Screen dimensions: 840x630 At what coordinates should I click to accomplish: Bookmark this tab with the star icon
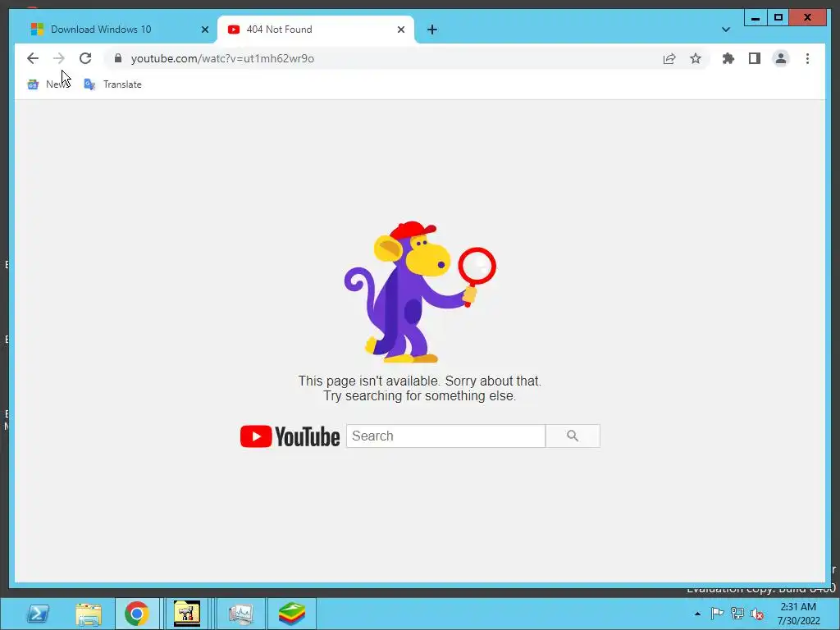tap(696, 58)
